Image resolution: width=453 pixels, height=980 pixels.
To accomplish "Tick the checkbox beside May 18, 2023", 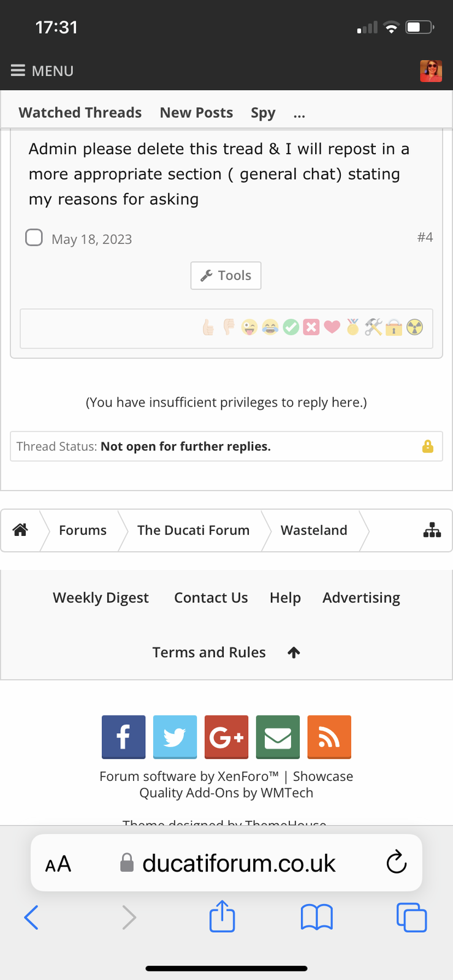I will [x=34, y=238].
